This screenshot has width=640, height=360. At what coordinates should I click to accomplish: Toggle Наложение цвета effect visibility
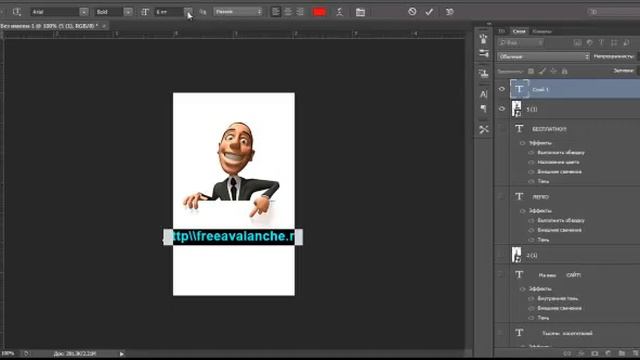pos(531,162)
